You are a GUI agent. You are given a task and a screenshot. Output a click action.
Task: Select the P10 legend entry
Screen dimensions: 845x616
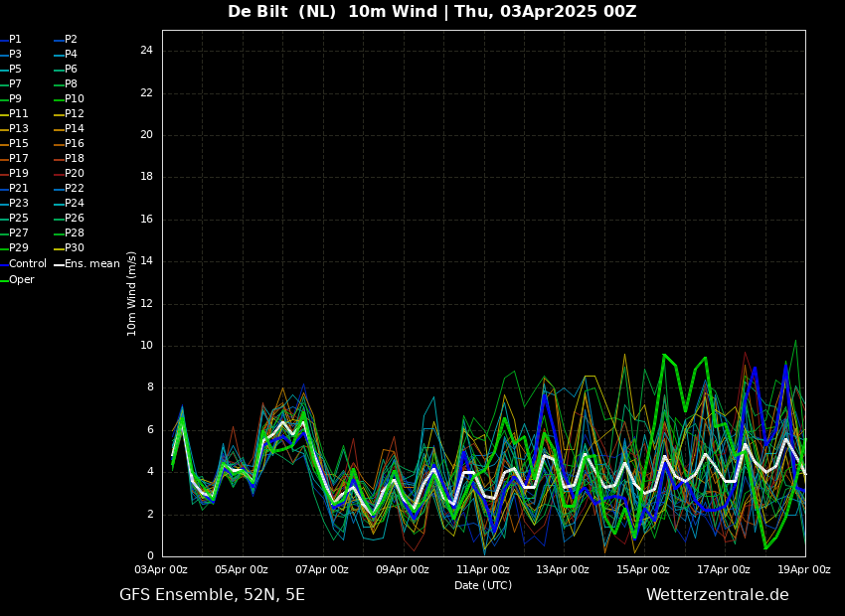tap(75, 99)
